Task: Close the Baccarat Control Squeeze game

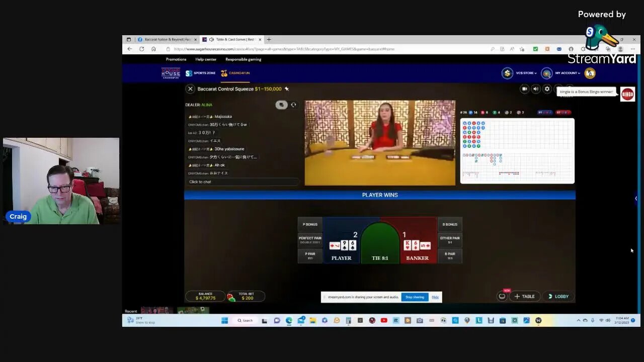Action: click(x=190, y=89)
